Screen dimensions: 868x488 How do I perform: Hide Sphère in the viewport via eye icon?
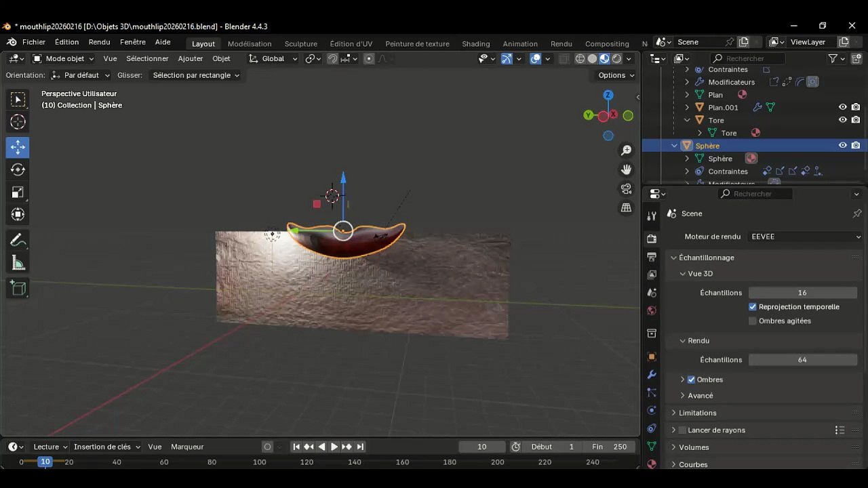843,146
